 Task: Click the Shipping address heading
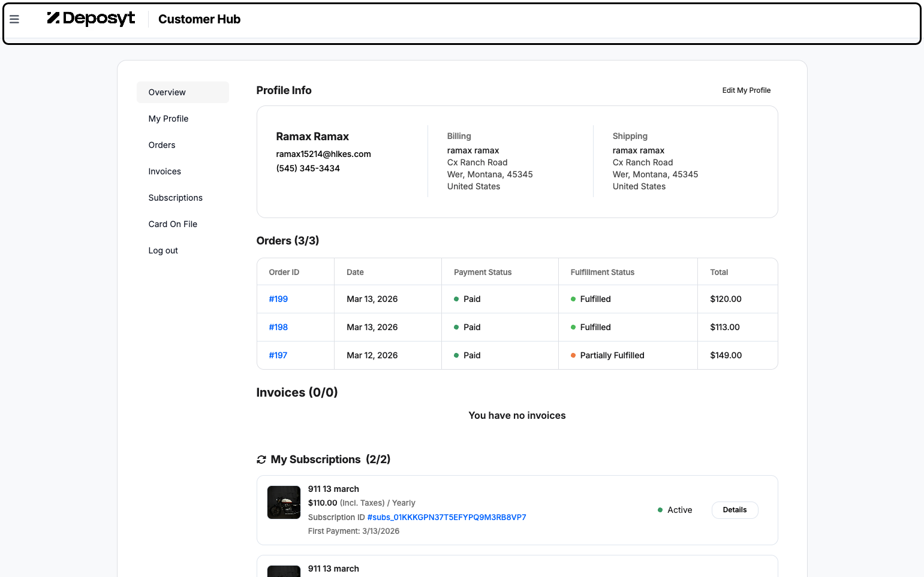point(630,136)
